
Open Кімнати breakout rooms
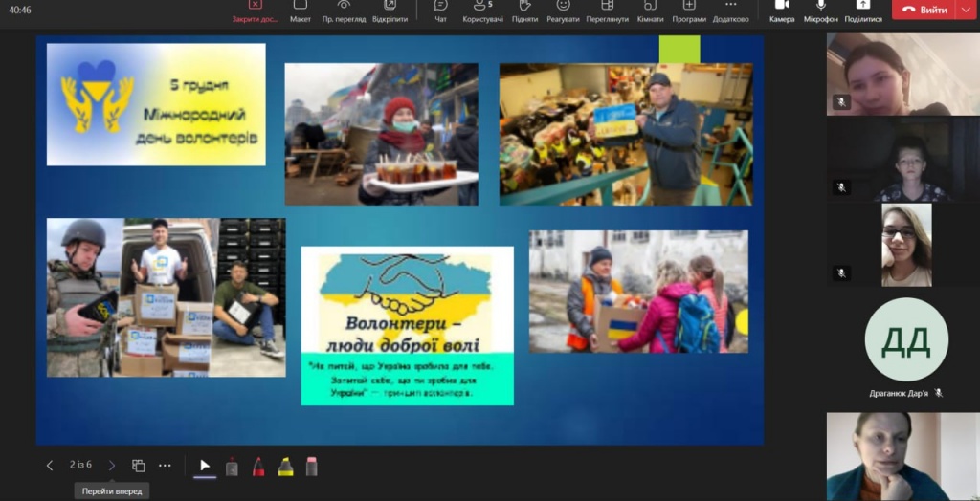[x=651, y=11]
